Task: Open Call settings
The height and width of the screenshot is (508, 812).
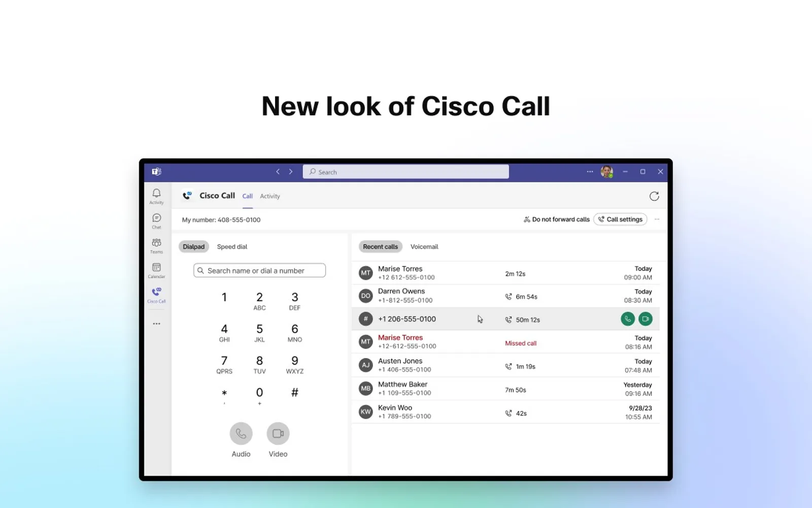Action: pyautogui.click(x=620, y=219)
